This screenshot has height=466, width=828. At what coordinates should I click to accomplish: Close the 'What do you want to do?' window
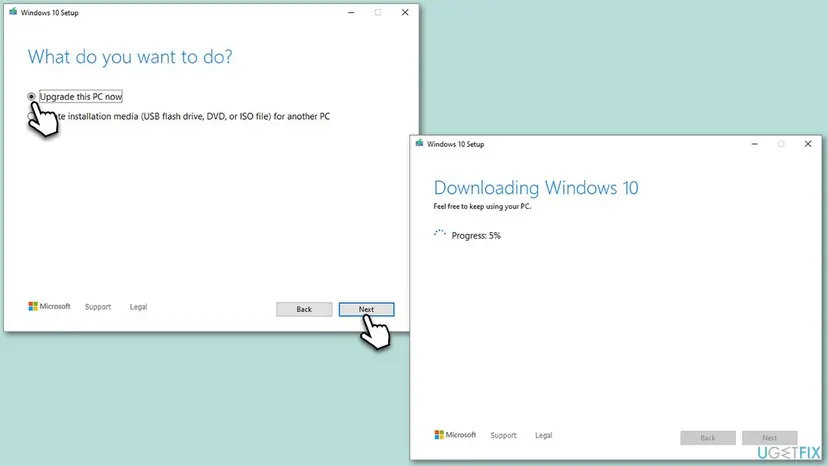405,12
